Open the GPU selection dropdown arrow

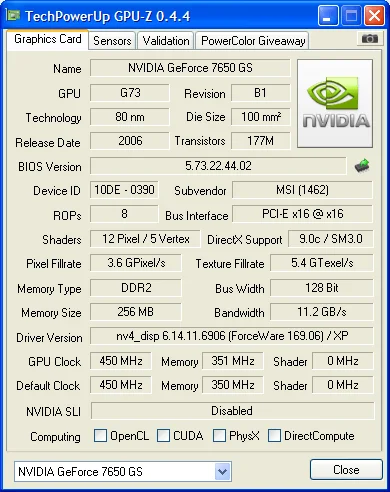(222, 471)
